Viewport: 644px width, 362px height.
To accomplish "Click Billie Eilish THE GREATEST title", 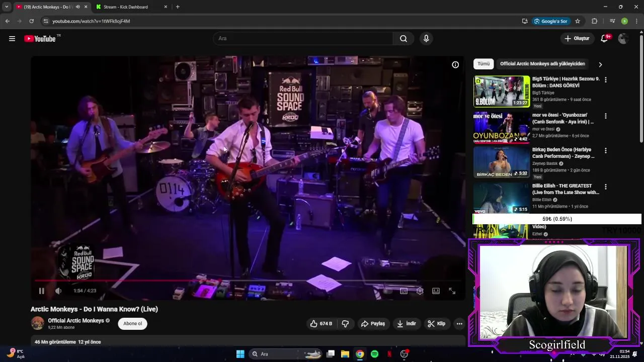I will click(566, 189).
